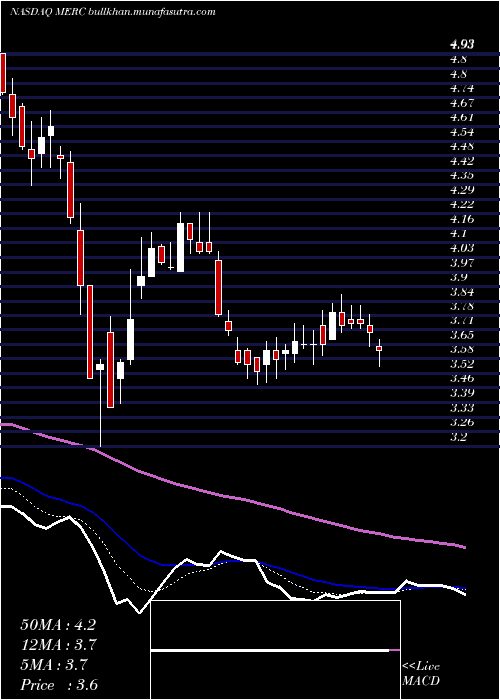Click the 4.22 price axis label
This screenshot has height=700, width=500.
(x=462, y=204)
